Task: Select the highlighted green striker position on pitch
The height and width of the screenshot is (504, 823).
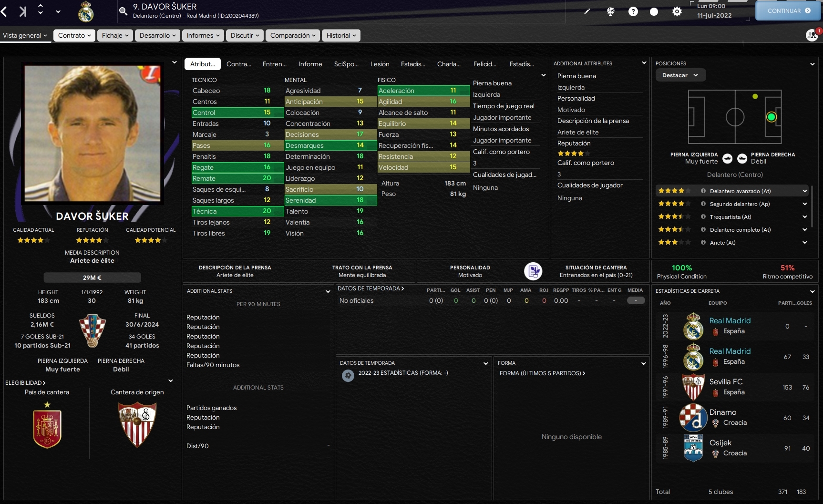Action: [772, 117]
